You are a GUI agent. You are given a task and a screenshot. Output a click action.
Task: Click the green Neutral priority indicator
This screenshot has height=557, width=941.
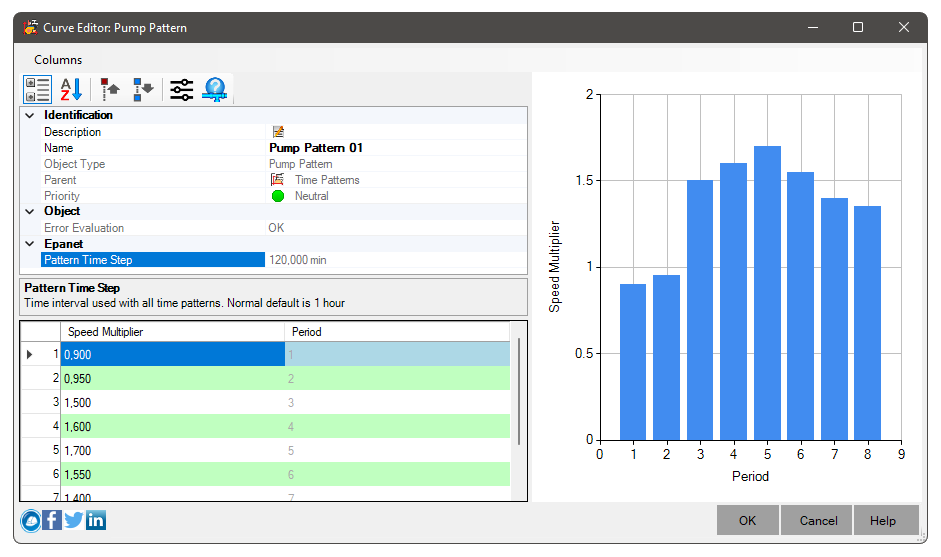278,196
